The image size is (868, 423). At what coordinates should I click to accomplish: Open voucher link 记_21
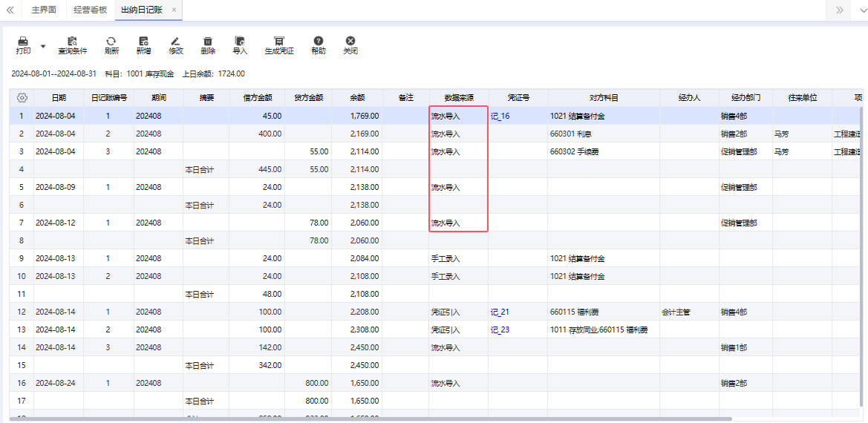pos(500,312)
